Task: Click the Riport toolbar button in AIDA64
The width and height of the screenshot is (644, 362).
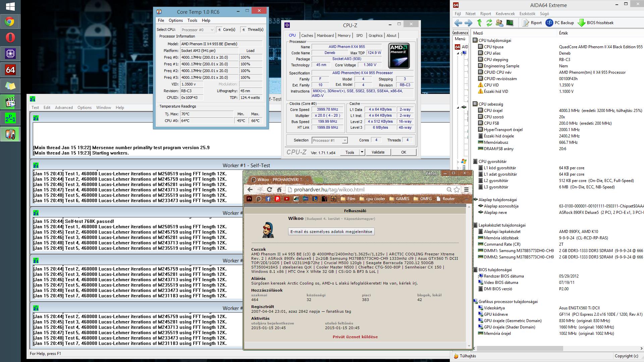Action: tap(532, 23)
